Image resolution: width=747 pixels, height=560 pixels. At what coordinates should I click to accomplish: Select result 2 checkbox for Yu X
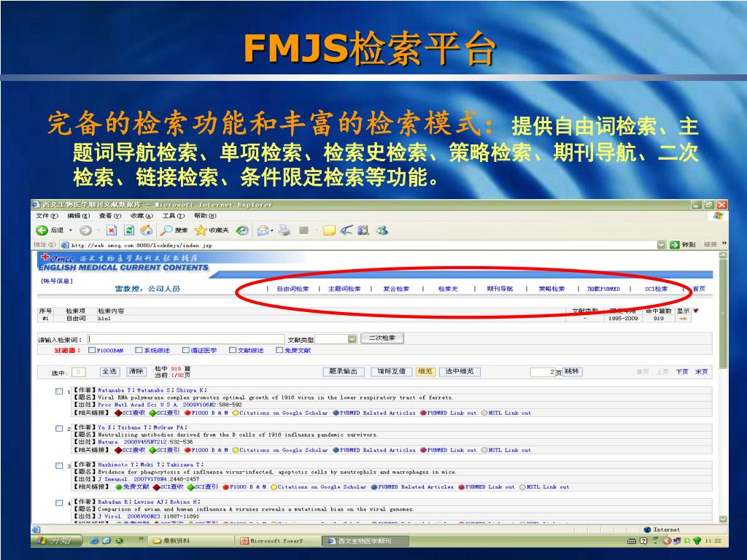59,429
